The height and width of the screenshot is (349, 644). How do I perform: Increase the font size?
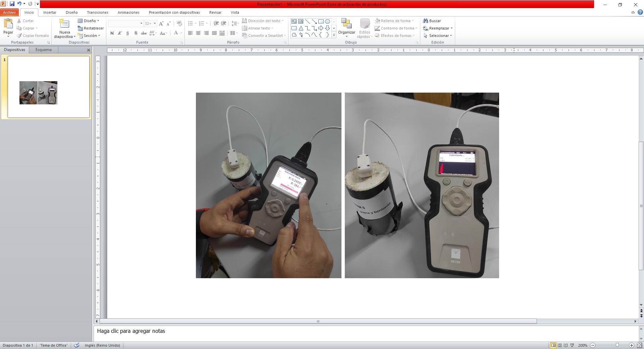point(161,23)
